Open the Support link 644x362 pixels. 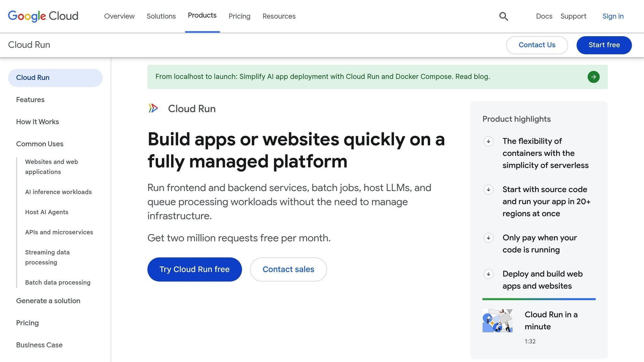click(x=573, y=16)
